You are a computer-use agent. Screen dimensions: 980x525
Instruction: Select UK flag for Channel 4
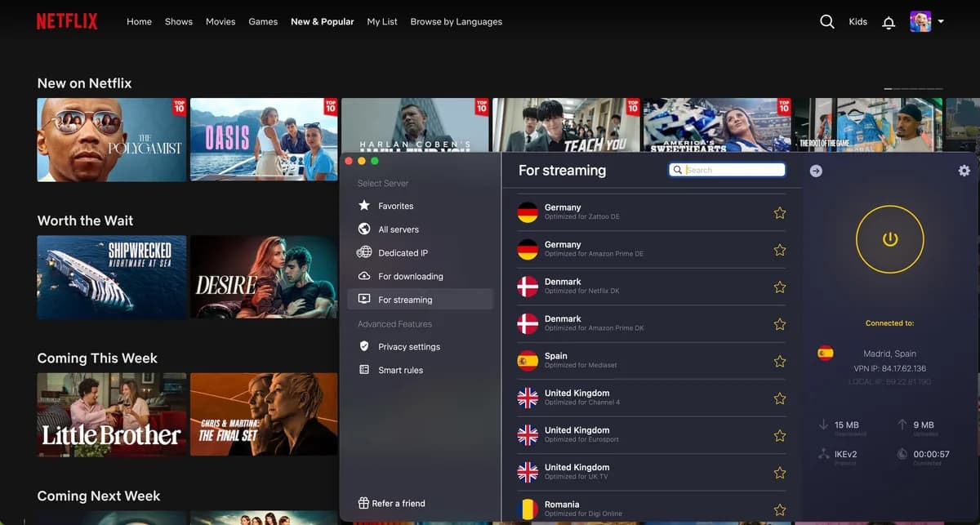click(528, 398)
